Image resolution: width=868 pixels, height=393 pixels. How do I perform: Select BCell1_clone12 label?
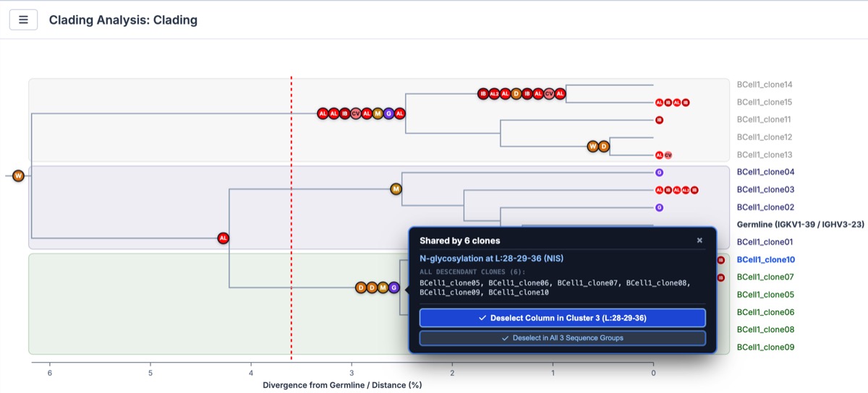(765, 137)
